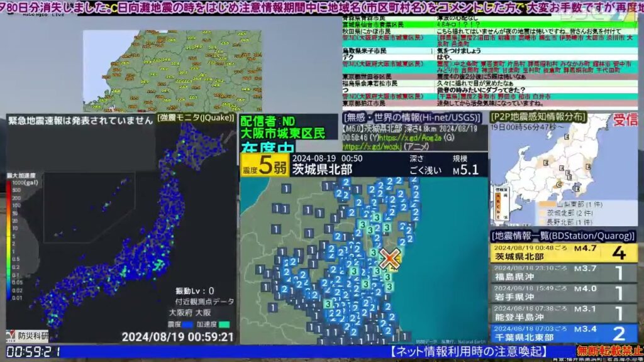Expand the Hi-net/USGS info panel
Viewport: 644px width, 362px height.
411,118
